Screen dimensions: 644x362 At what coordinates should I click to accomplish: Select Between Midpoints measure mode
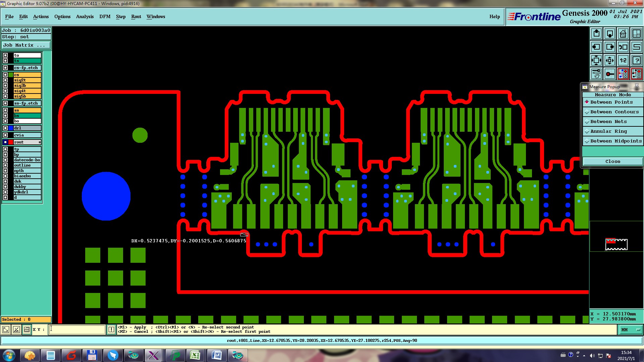pyautogui.click(x=612, y=141)
